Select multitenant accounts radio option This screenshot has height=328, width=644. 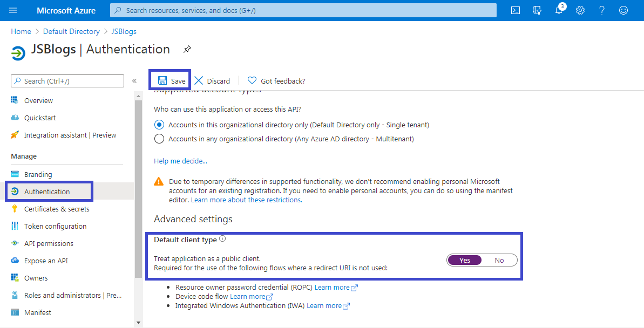[159, 139]
